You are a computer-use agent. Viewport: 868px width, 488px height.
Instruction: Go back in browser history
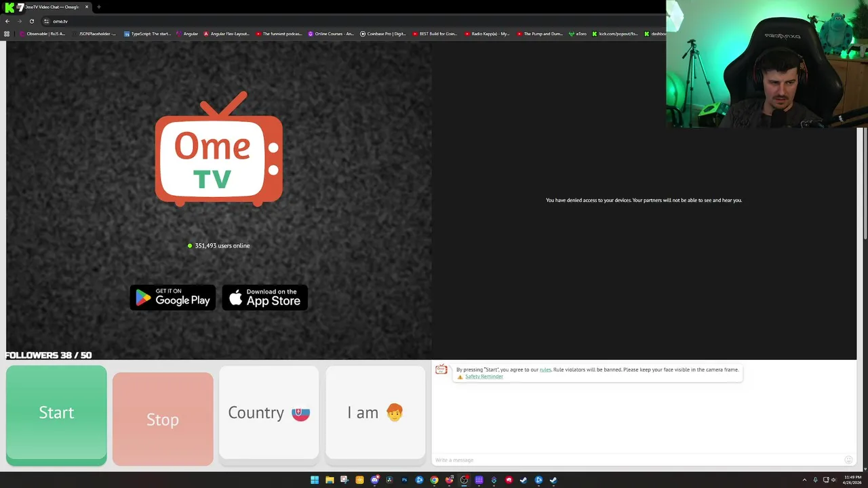[x=7, y=21]
